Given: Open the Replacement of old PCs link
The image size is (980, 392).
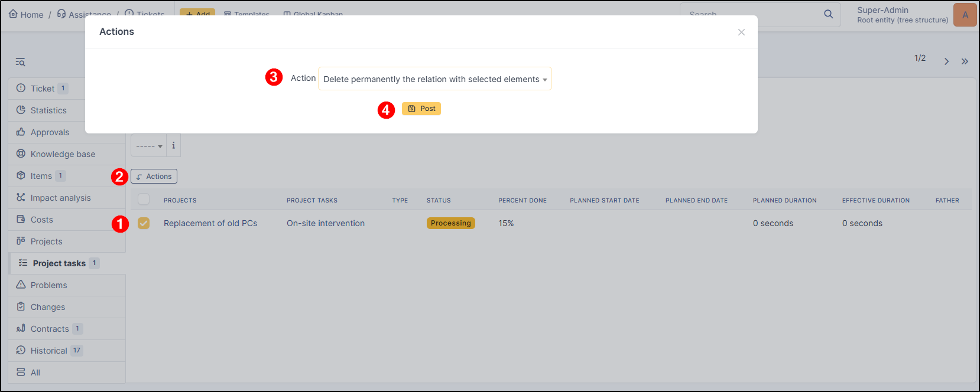Looking at the screenshot, I should tap(210, 223).
